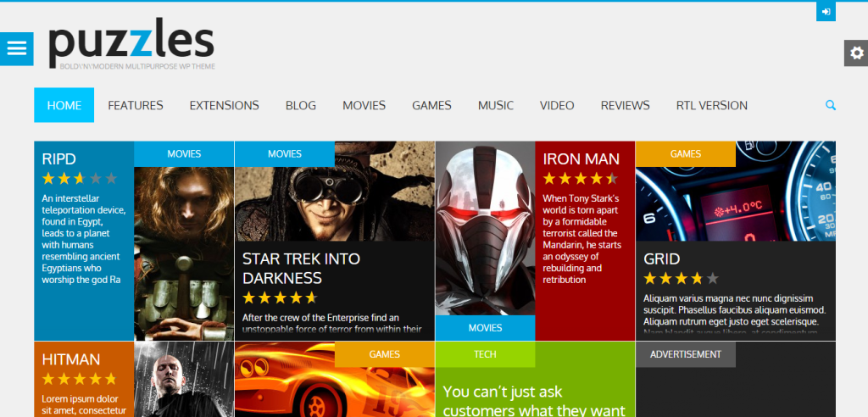Click the orange Games tag above dashboard
The image size is (868, 417).
[685, 154]
